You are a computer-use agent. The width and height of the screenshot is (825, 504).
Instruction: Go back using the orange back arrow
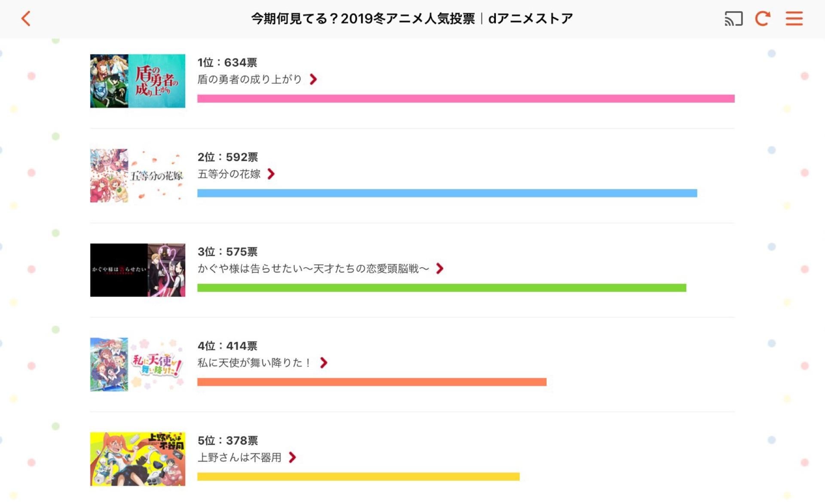(x=26, y=18)
